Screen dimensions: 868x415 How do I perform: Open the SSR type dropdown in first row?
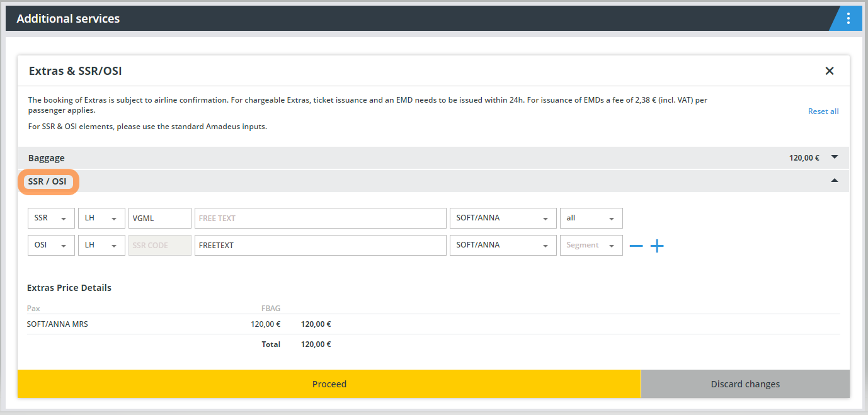click(x=51, y=219)
